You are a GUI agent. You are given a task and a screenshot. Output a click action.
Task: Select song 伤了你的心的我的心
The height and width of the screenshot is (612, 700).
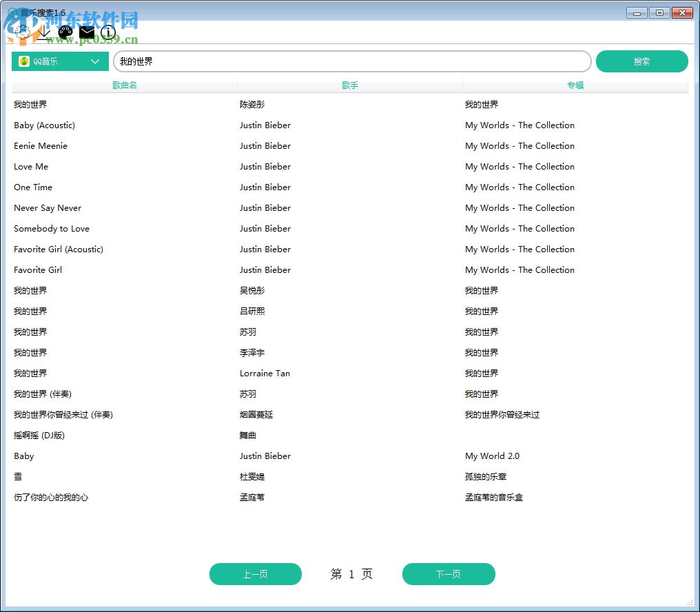(51, 497)
